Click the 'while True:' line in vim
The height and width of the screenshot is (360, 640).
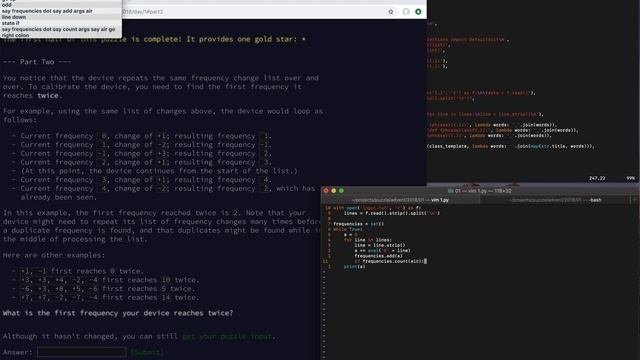[x=347, y=229]
